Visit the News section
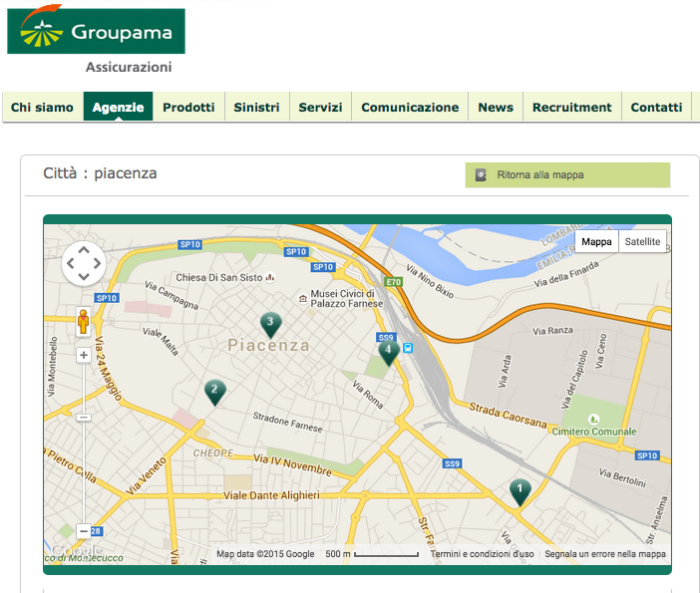 tap(496, 107)
